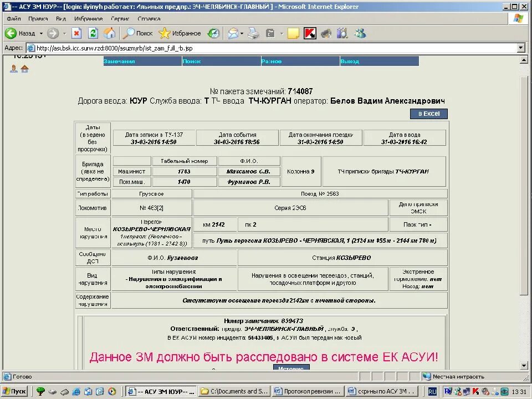Click the Выход logout tab
532x399 pixels.
(x=379, y=62)
